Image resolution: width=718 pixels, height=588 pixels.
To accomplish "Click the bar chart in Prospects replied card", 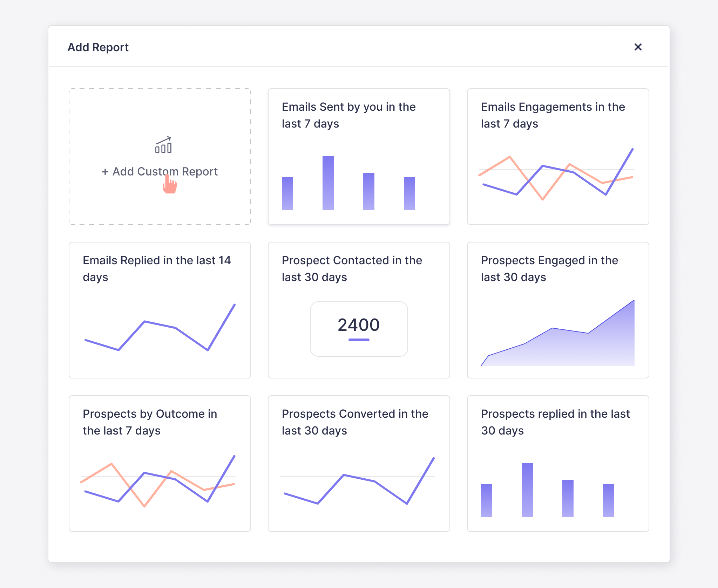I will pyautogui.click(x=547, y=491).
